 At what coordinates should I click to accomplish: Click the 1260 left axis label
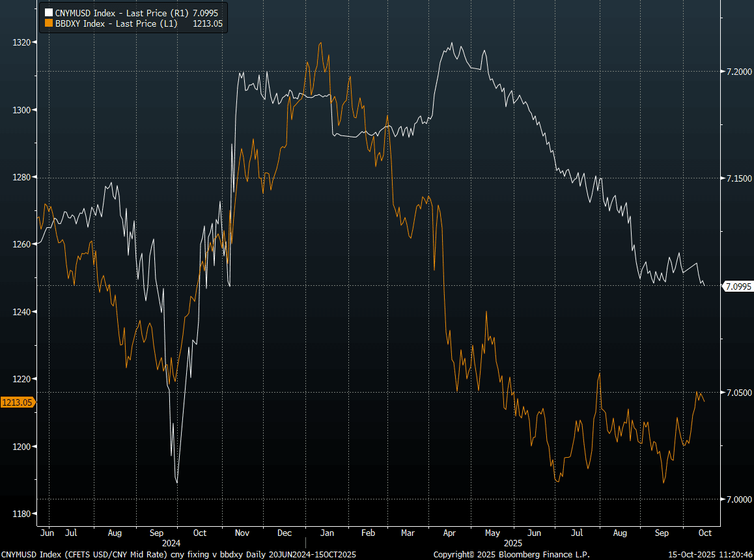pos(22,244)
